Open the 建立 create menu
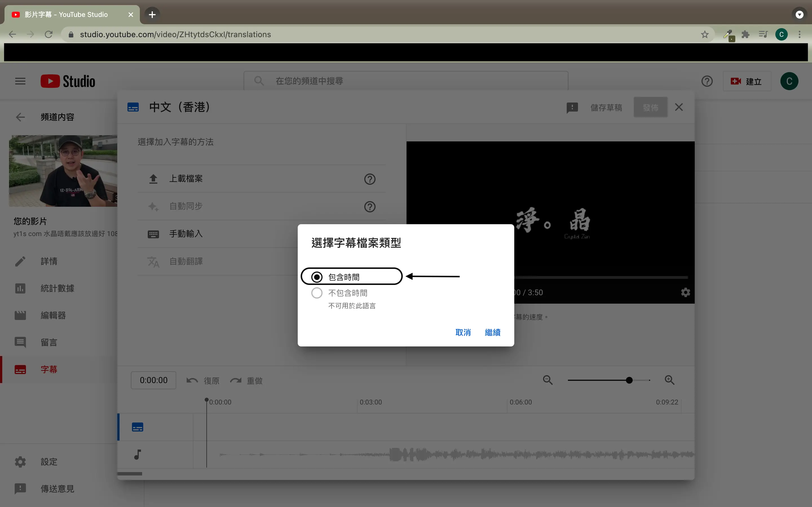This screenshot has height=507, width=812. (x=747, y=81)
